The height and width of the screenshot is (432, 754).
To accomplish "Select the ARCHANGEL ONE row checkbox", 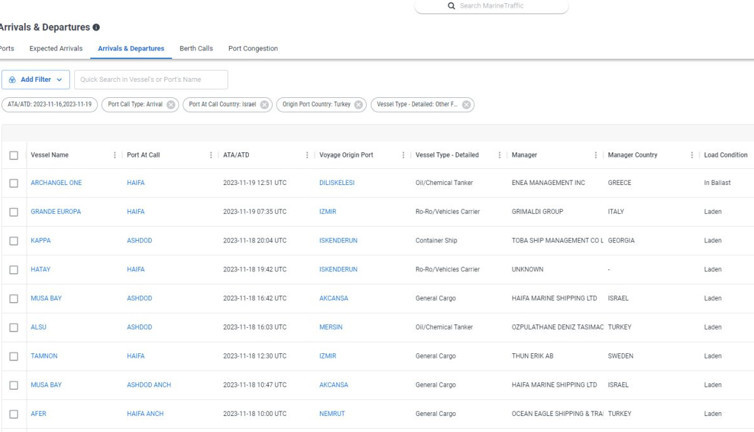I will [x=14, y=183].
